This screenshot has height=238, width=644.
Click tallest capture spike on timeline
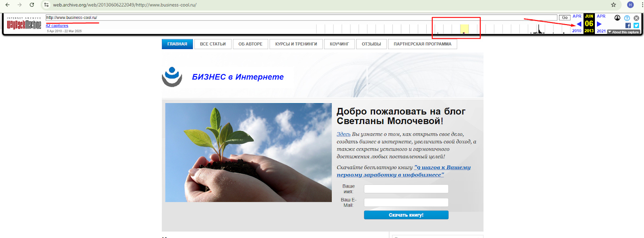point(539,29)
